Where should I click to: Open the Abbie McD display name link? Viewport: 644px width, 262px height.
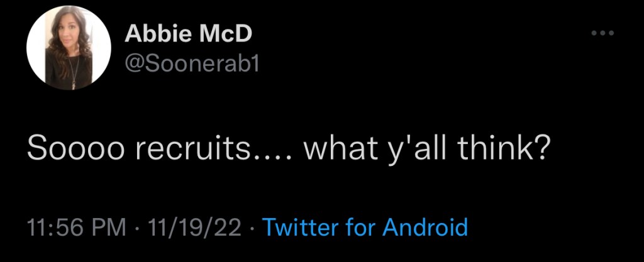tap(188, 34)
